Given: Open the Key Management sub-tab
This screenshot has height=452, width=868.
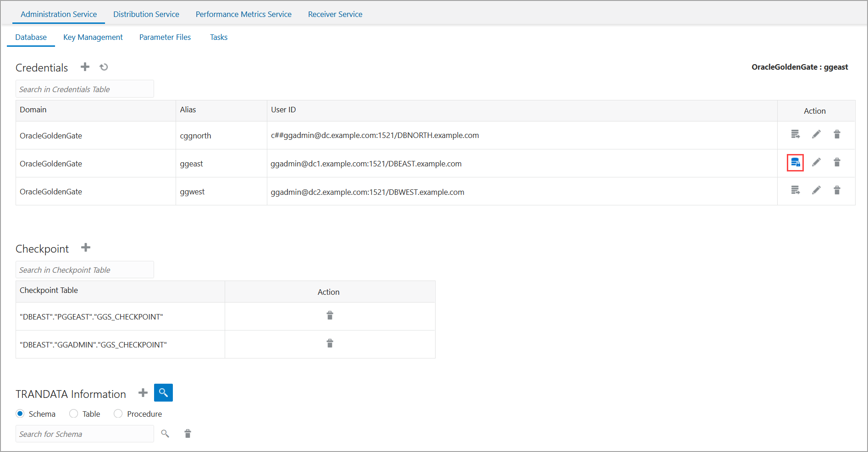Looking at the screenshot, I should click(93, 37).
